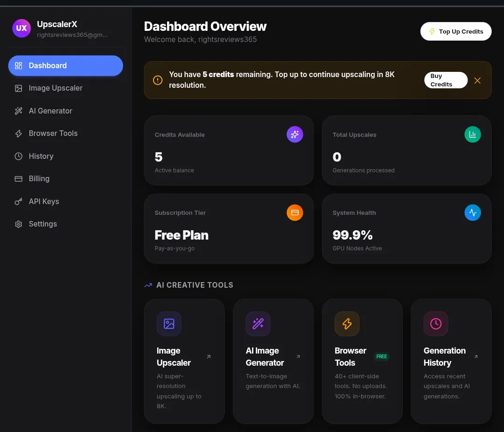
Task: Click the Browser Tools lightning sidebar icon
Action: coord(19,134)
